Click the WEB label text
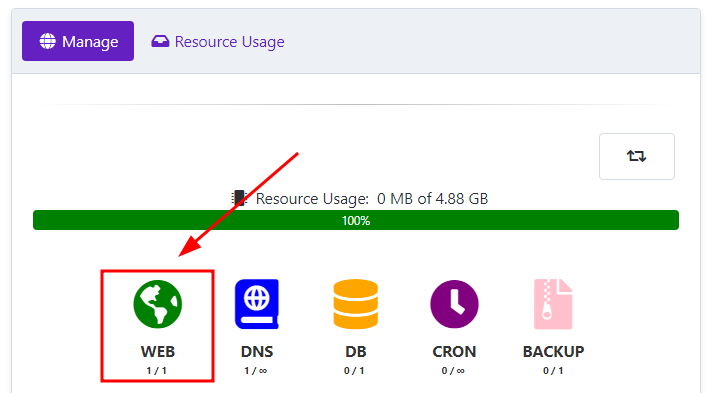707x393 pixels. pyautogui.click(x=157, y=352)
